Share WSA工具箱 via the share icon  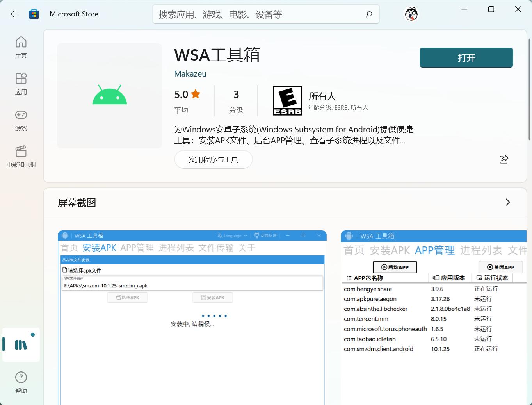504,159
